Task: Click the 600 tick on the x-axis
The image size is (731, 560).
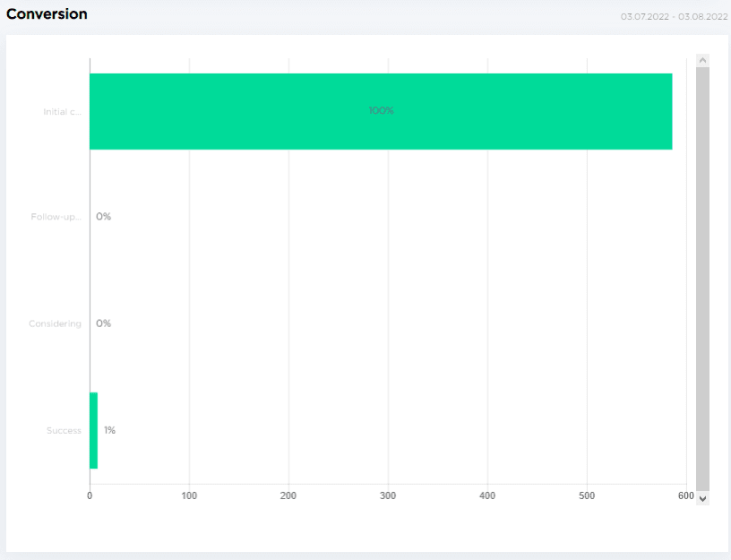Action: point(685,495)
